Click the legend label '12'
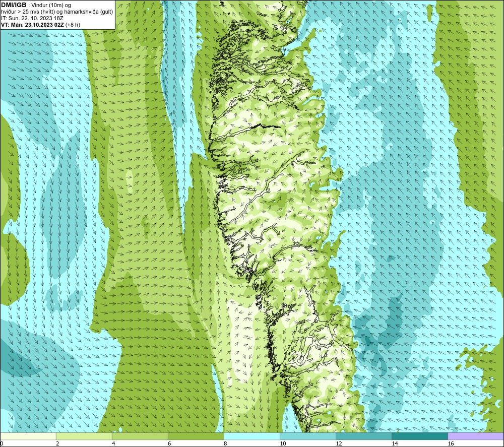 click(x=339, y=443)
